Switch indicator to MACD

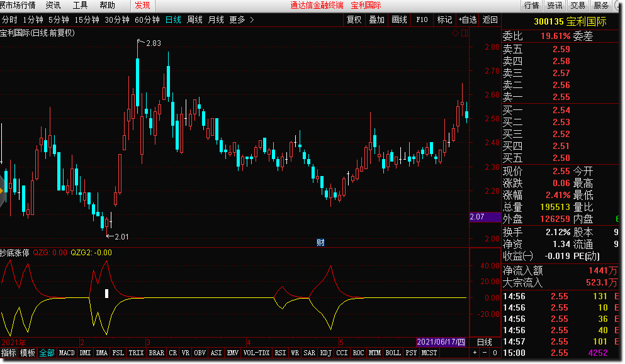pyautogui.click(x=67, y=353)
